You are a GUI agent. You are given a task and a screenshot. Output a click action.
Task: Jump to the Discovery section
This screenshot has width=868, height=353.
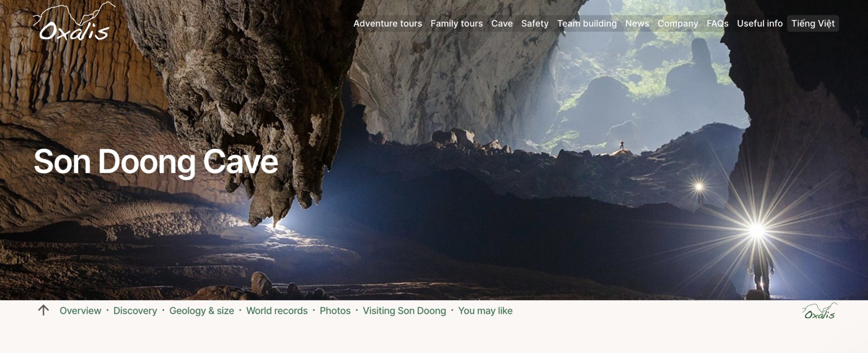click(x=135, y=311)
